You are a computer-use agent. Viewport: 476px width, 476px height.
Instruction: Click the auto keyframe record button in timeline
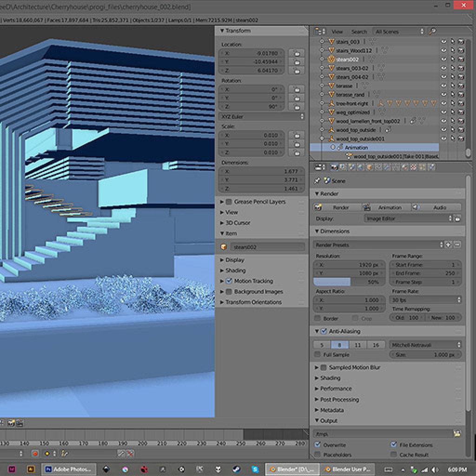pyautogui.click(x=35, y=453)
